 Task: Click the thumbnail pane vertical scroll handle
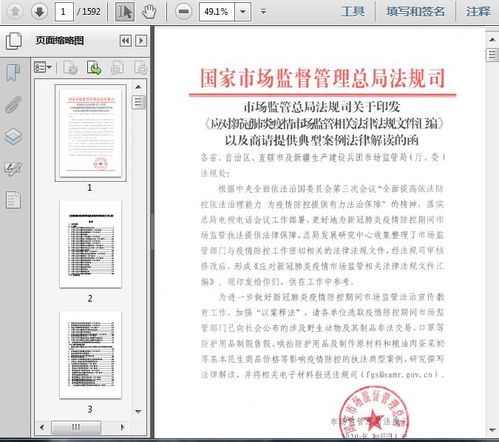138,102
